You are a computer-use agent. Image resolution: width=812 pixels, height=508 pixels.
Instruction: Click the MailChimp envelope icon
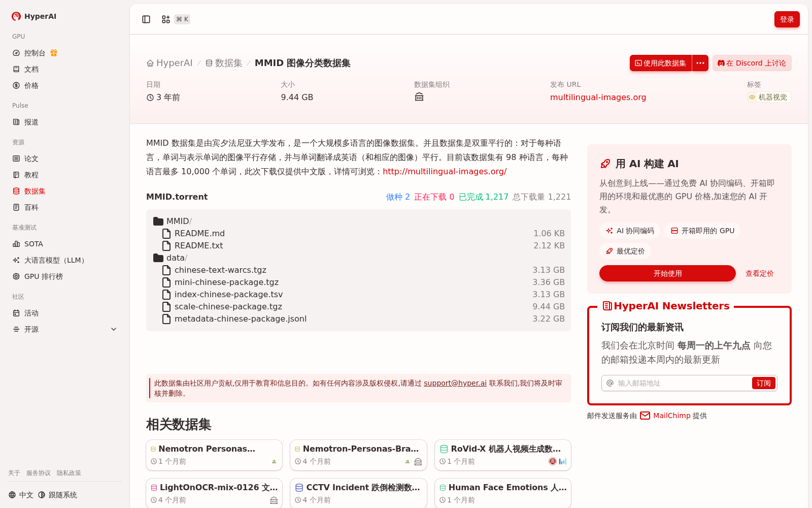point(645,416)
